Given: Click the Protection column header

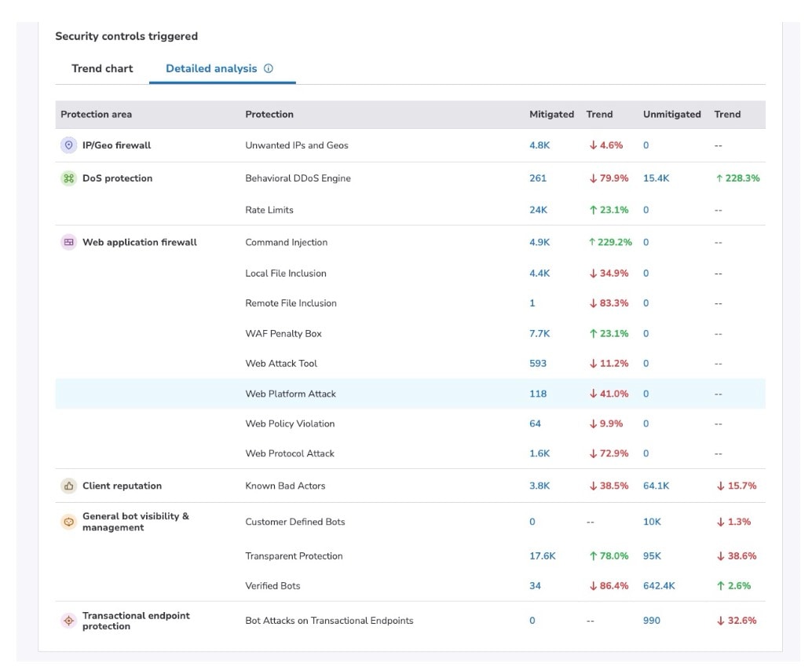Looking at the screenshot, I should (x=269, y=115).
